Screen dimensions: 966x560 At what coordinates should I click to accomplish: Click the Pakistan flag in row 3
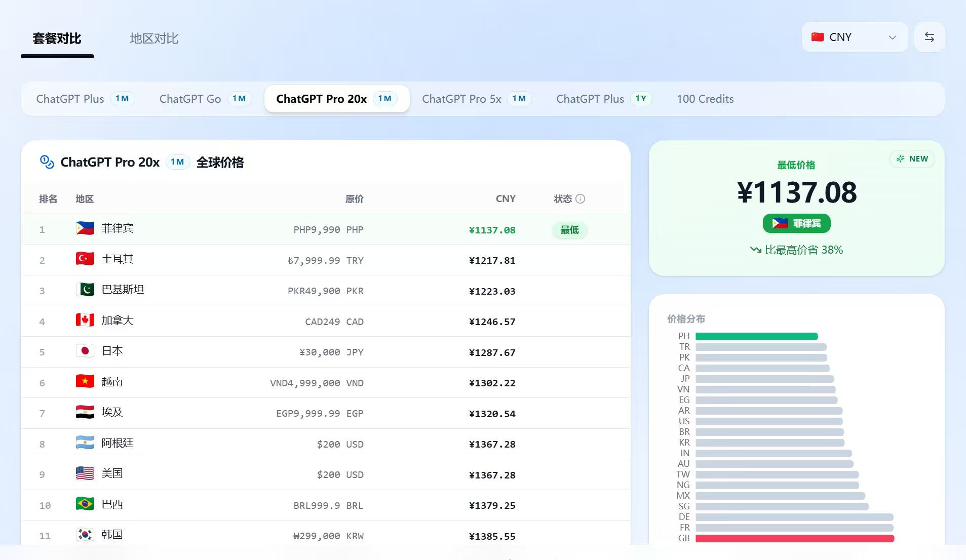pos(85,290)
